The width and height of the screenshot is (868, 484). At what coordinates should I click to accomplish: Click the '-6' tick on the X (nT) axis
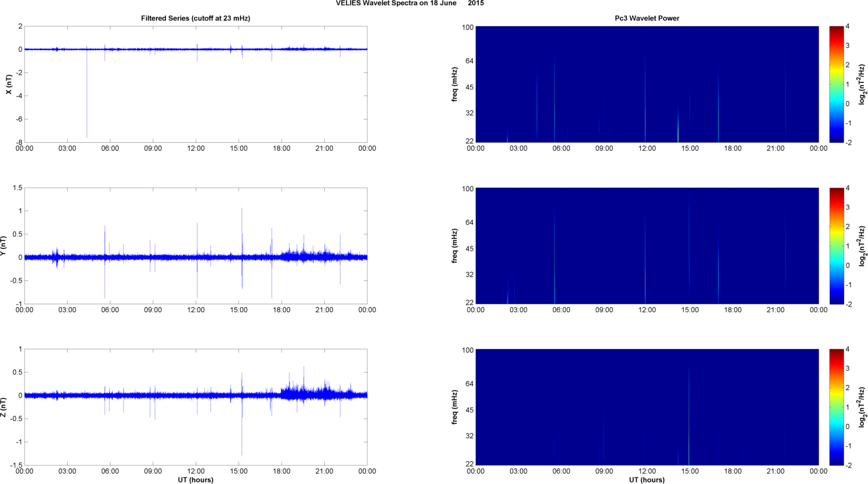19,119
